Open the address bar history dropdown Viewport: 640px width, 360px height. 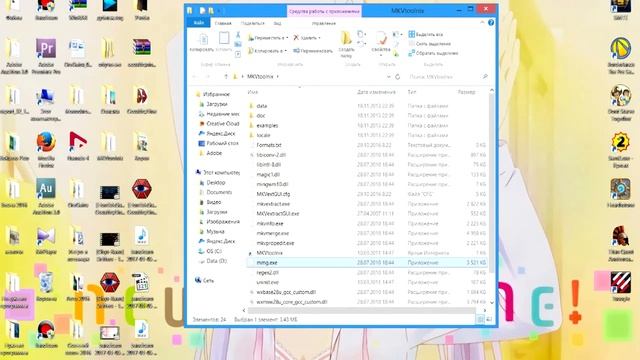point(389,76)
